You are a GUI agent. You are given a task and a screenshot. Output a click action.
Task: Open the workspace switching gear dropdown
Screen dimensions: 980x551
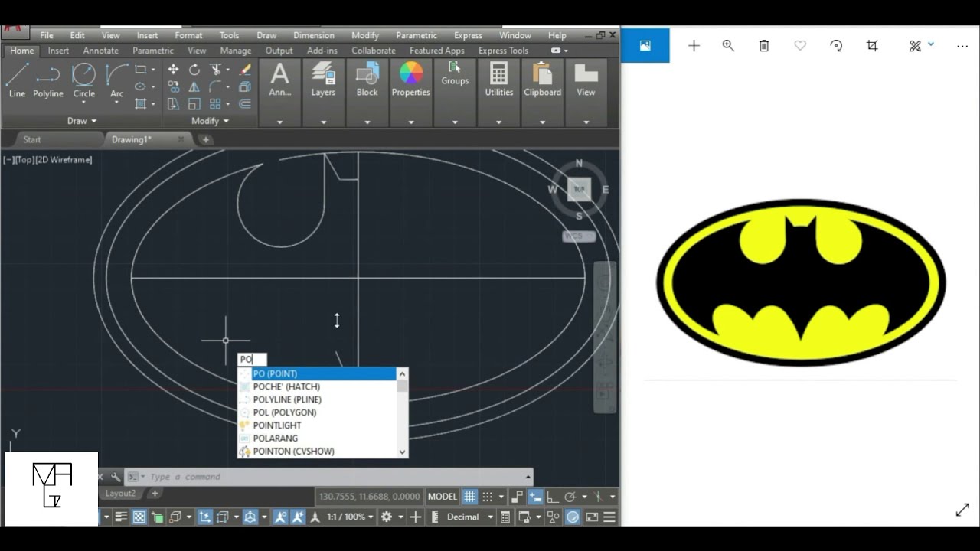[x=400, y=517]
